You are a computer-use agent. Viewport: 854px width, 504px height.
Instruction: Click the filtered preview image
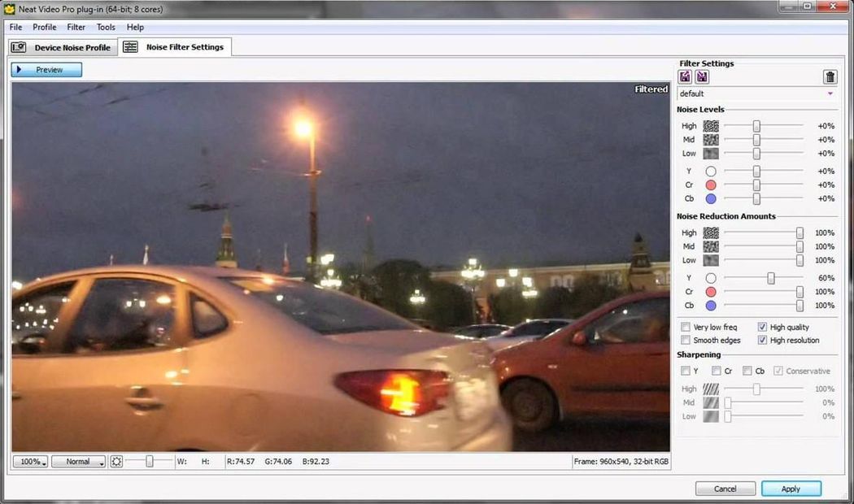click(341, 267)
